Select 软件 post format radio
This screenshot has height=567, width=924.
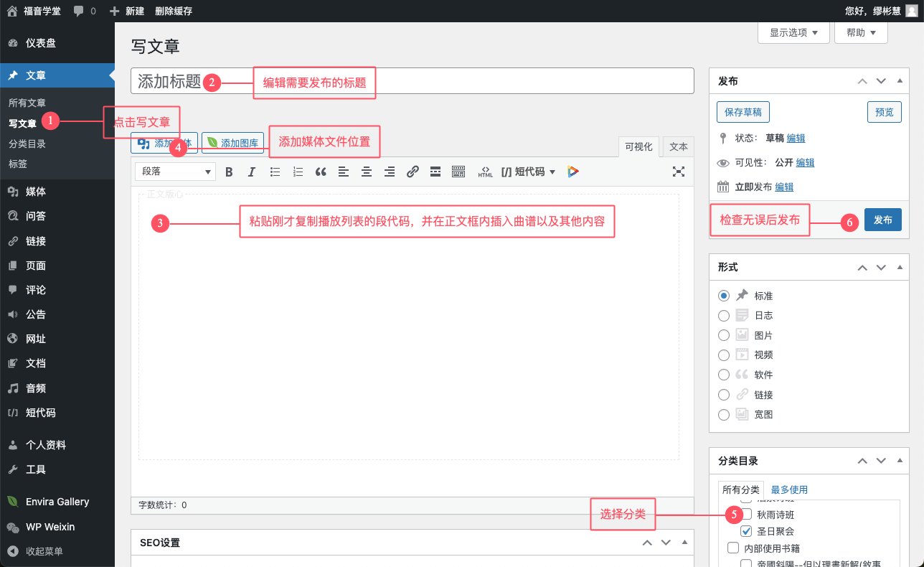pyautogui.click(x=724, y=375)
